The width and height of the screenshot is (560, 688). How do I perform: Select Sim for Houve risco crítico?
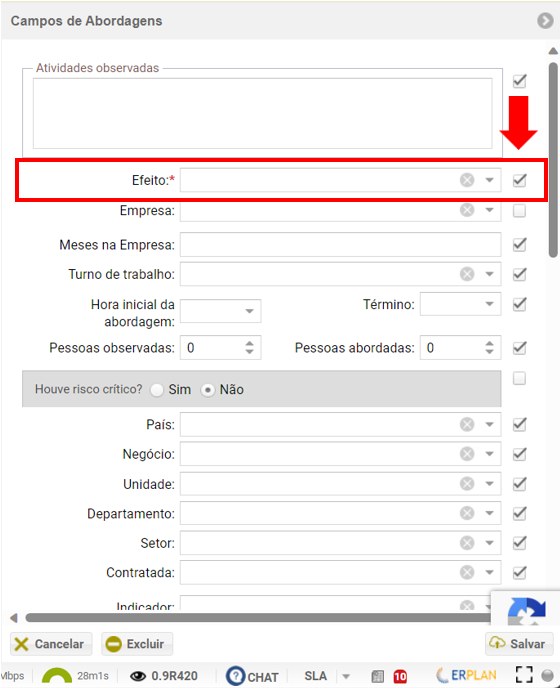[157, 390]
